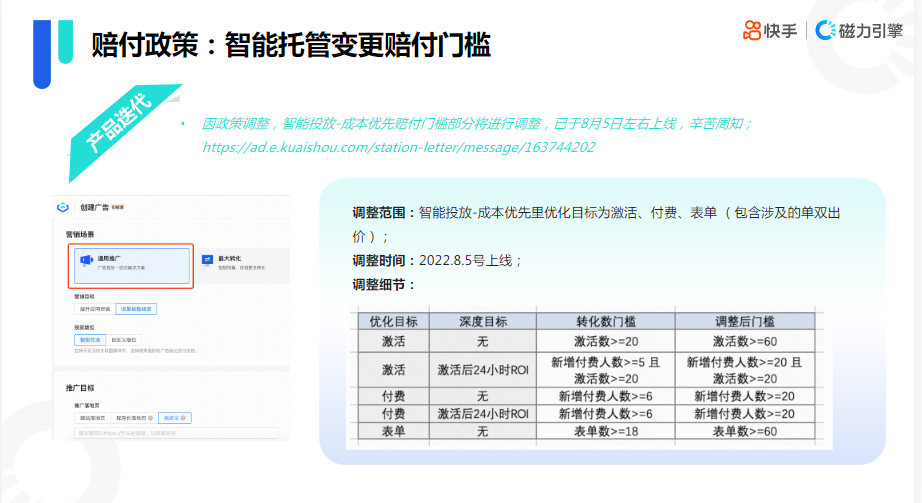
Task: Click the swap icon on 最大转化 card
Action: click(207, 259)
